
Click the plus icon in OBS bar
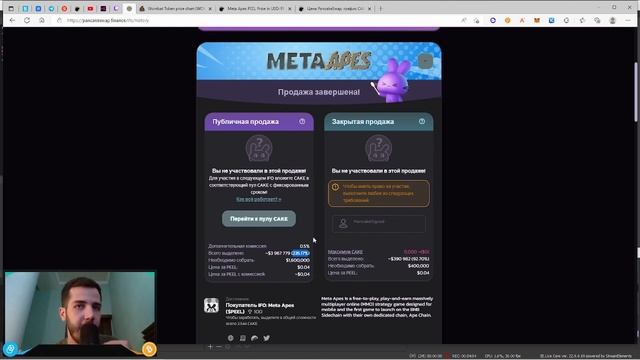[x=210, y=347]
